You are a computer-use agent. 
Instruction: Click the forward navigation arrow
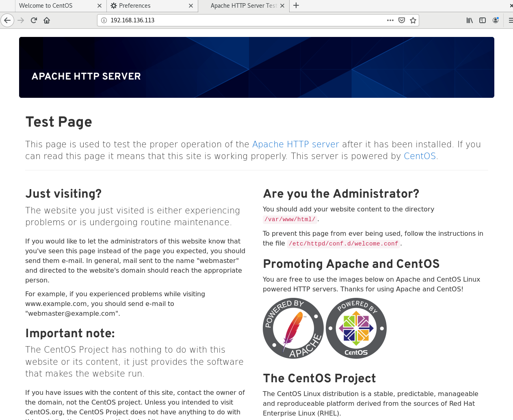coord(21,20)
